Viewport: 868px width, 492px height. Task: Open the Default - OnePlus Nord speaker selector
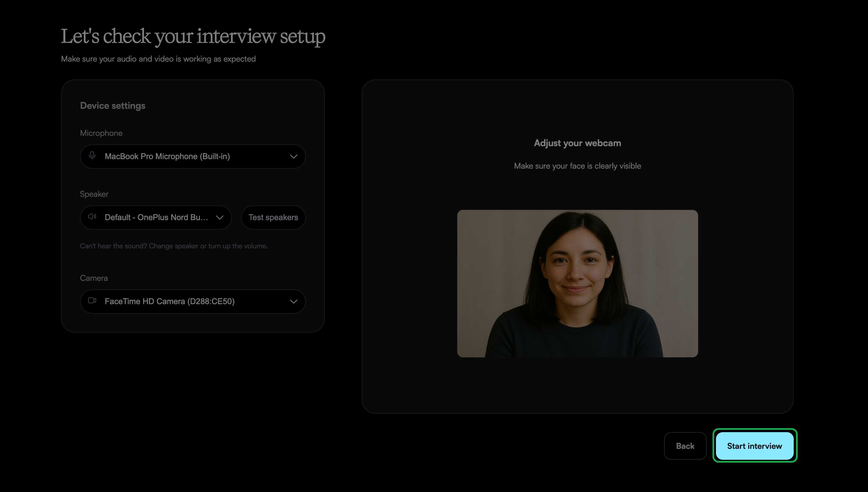pyautogui.click(x=156, y=217)
